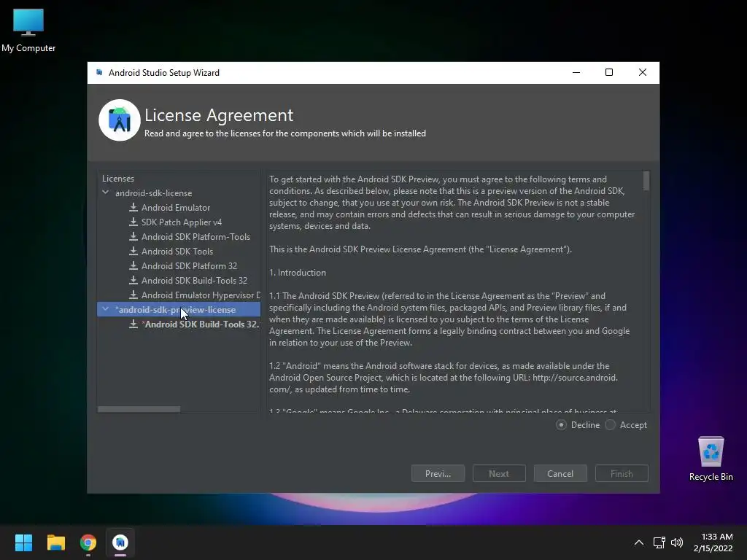Select Android SDK Build-Tools 32 under android-sdk-license
The height and width of the screenshot is (560, 747).
(x=194, y=281)
